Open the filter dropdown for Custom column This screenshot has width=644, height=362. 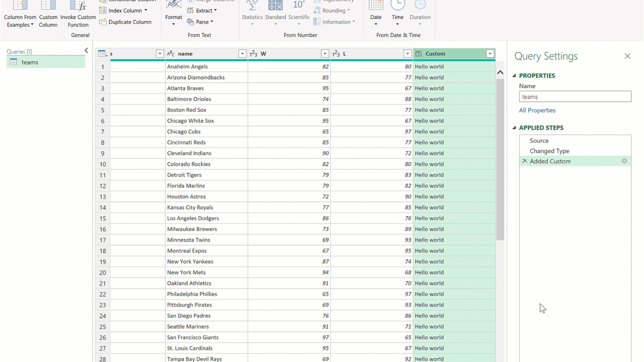(x=490, y=54)
